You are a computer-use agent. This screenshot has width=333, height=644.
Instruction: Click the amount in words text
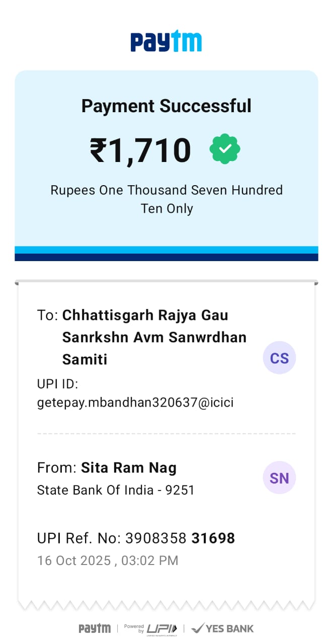pyautogui.click(x=166, y=199)
